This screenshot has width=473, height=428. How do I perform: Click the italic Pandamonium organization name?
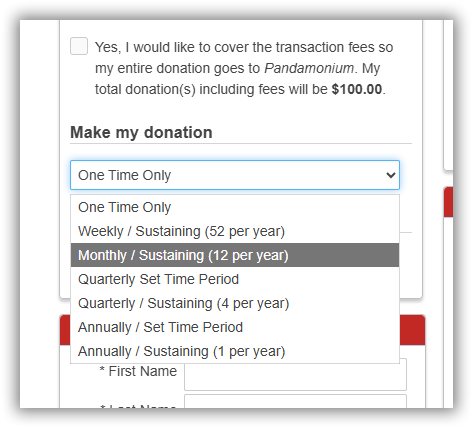click(x=309, y=68)
